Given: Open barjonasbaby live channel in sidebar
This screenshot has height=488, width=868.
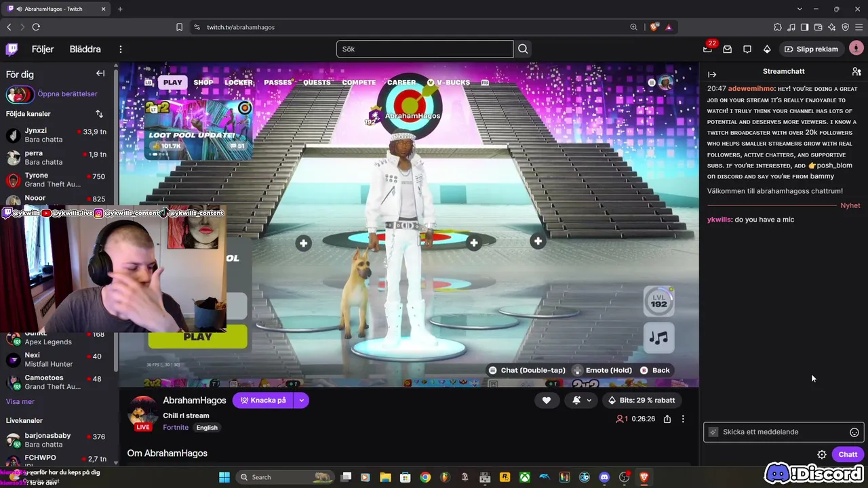Looking at the screenshot, I should click(x=57, y=440).
